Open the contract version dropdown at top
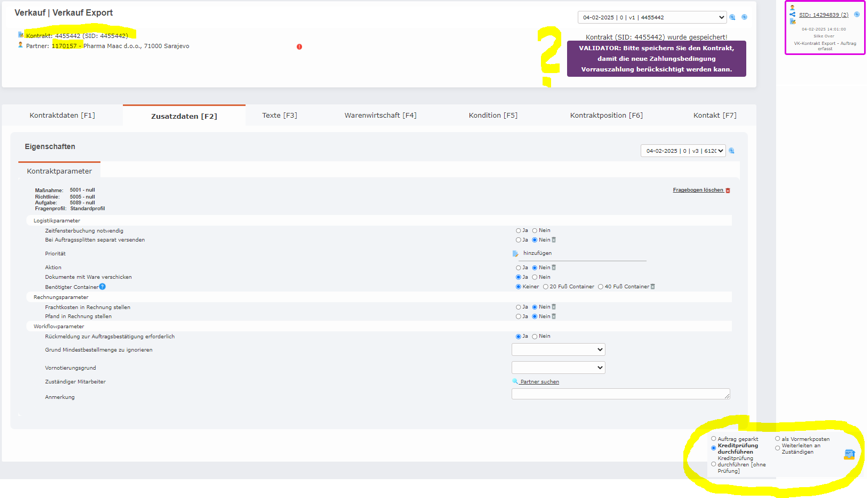This screenshot has width=867, height=498. click(x=651, y=17)
